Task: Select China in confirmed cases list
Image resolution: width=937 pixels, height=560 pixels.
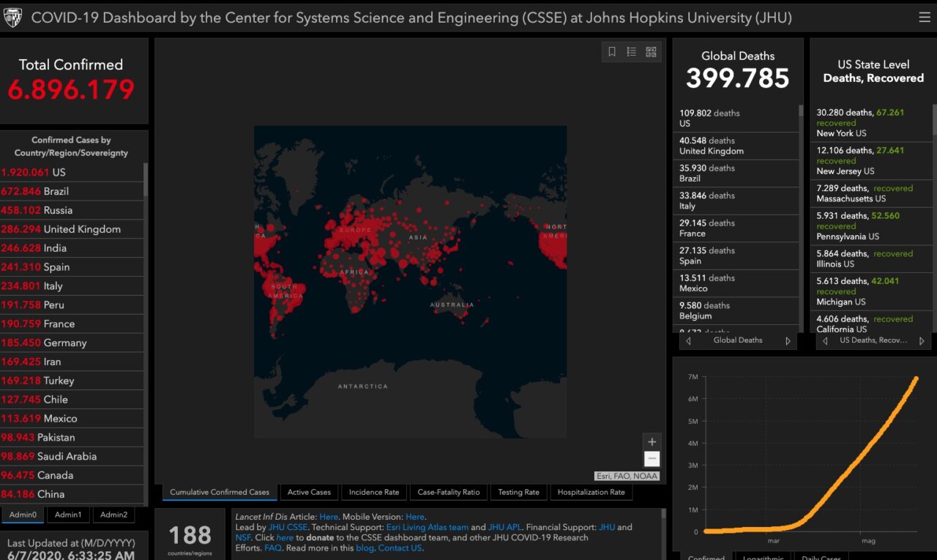Action: point(72,495)
